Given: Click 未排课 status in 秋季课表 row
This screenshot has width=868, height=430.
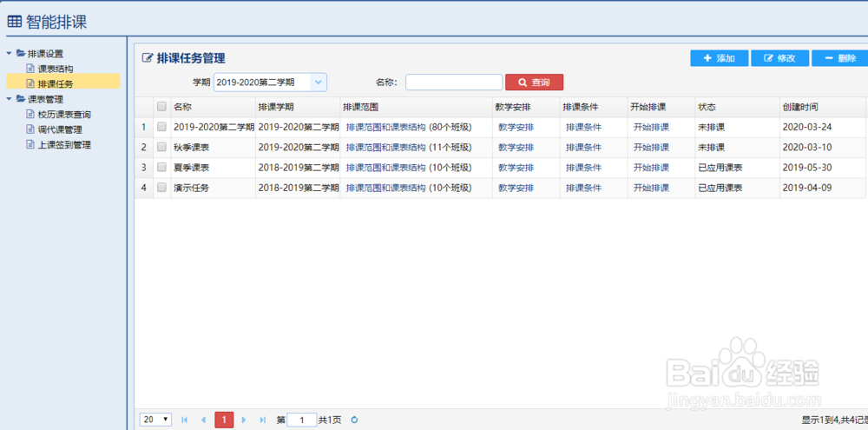Looking at the screenshot, I should [712, 148].
